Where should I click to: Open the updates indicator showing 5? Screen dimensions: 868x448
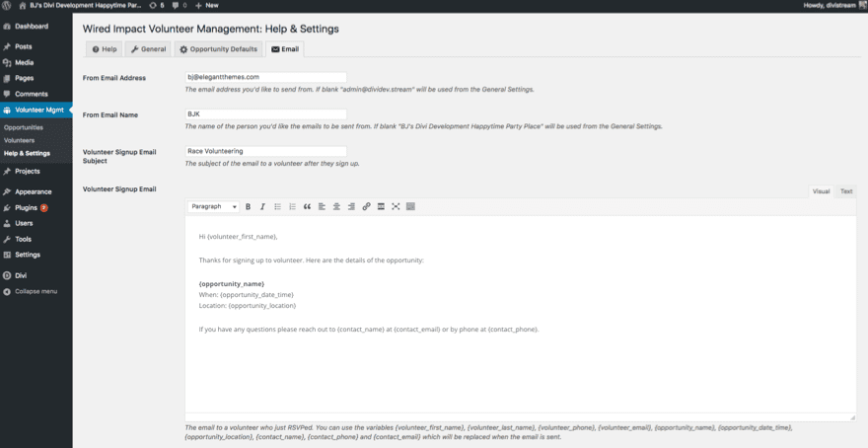click(157, 5)
